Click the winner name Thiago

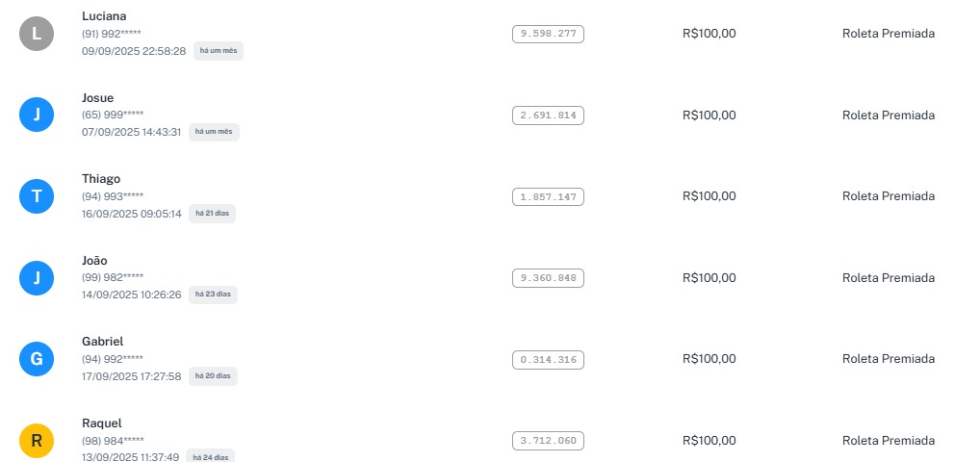click(101, 179)
